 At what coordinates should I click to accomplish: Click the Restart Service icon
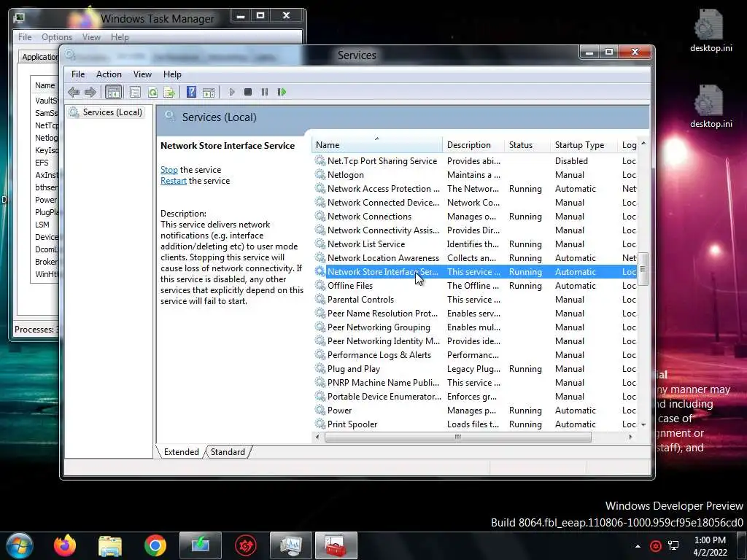point(282,92)
